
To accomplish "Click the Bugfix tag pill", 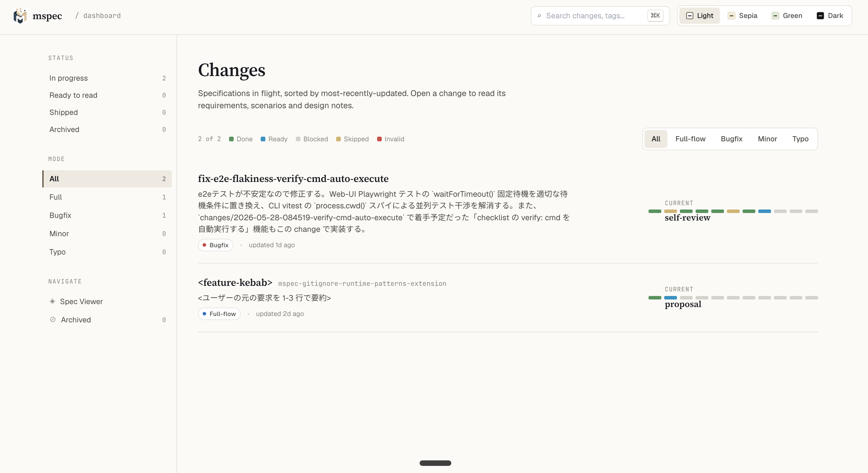I will (x=216, y=245).
